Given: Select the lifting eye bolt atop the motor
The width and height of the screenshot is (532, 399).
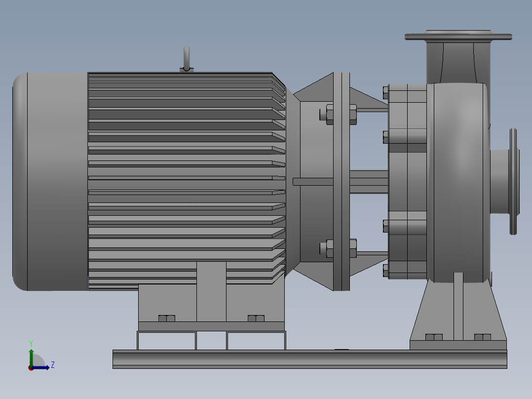Looking at the screenshot, I should 187,59.
